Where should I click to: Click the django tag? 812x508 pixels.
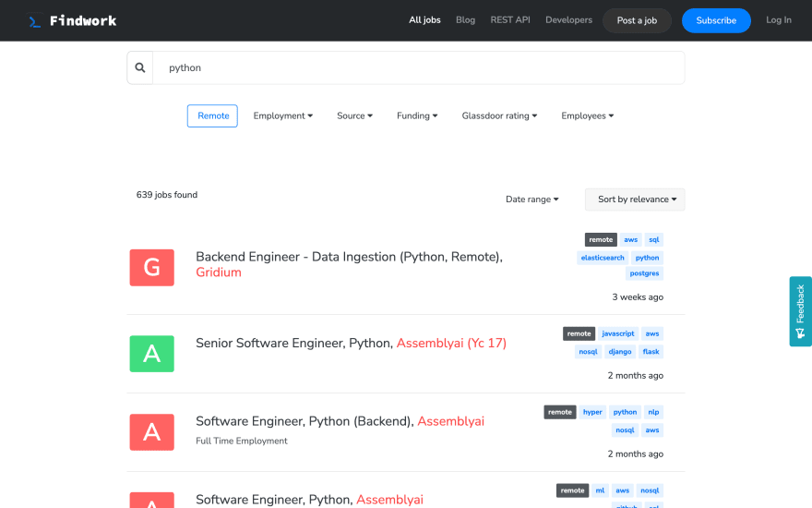[x=620, y=352]
